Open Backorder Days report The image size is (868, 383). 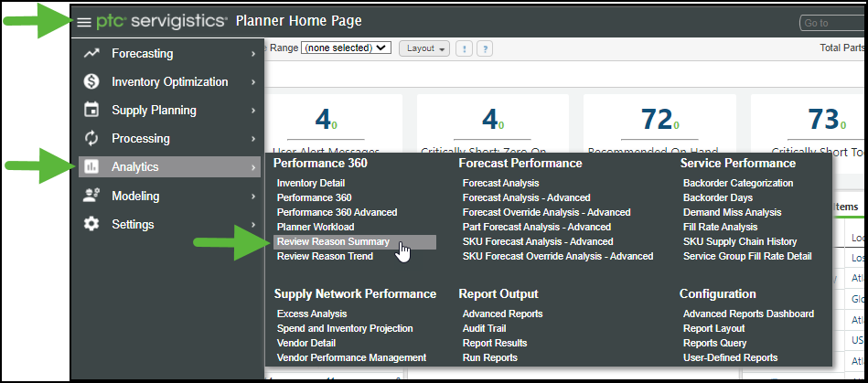[x=718, y=197]
